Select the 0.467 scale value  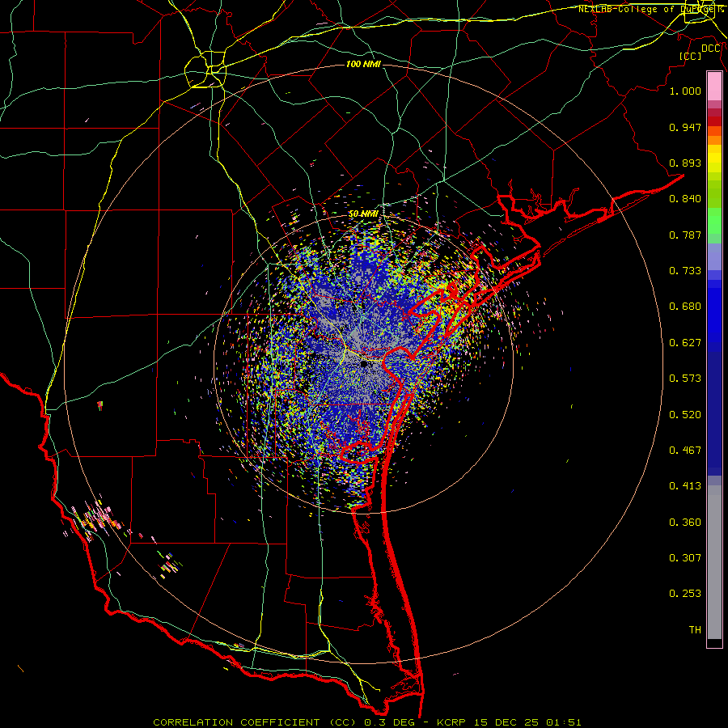coord(685,451)
